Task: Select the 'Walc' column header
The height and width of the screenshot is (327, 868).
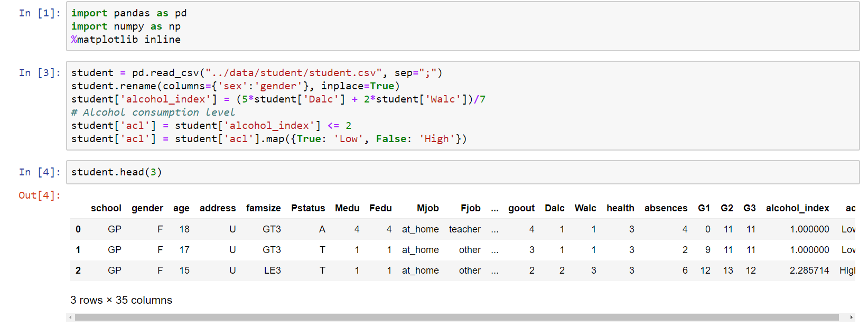Action: [x=585, y=208]
